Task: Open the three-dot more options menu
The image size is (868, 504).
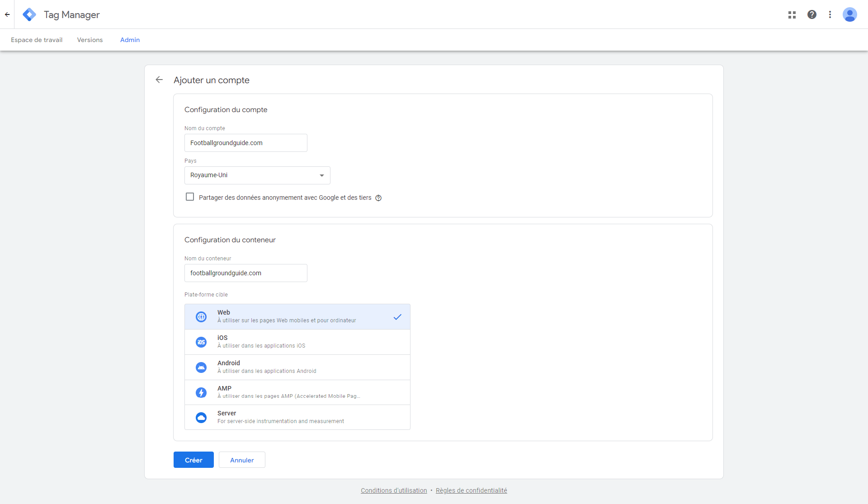Action: [830, 14]
